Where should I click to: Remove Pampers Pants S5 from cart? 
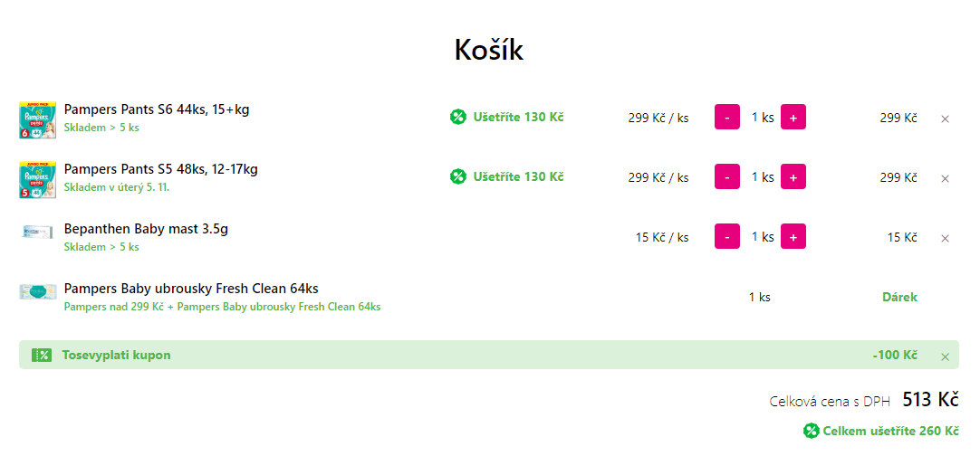click(x=945, y=178)
